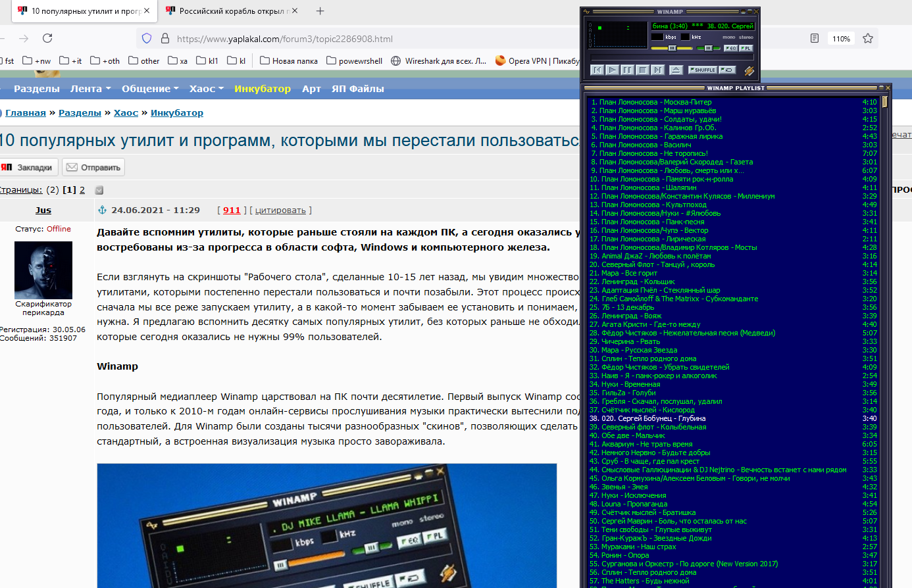The image size is (912, 588).
Task: Go forward in browser history
Action: (x=24, y=38)
